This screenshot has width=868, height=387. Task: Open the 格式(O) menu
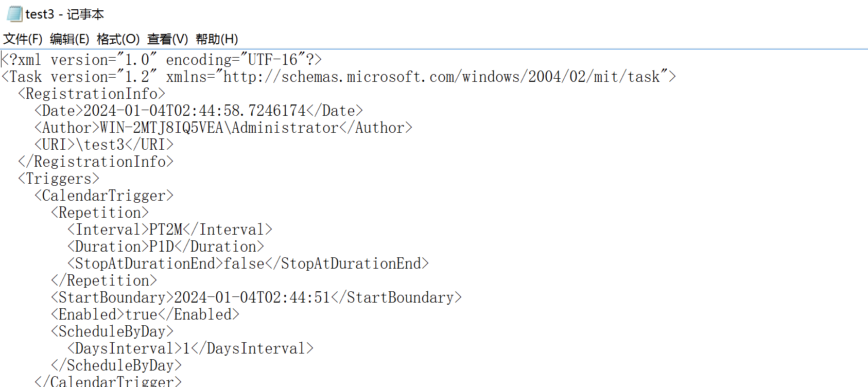click(118, 39)
